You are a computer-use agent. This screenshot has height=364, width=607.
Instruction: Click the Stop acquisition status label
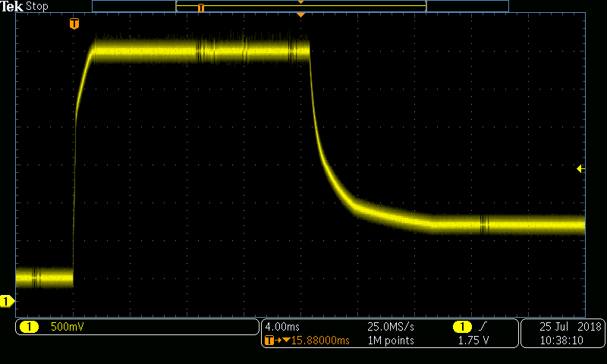point(37,6)
